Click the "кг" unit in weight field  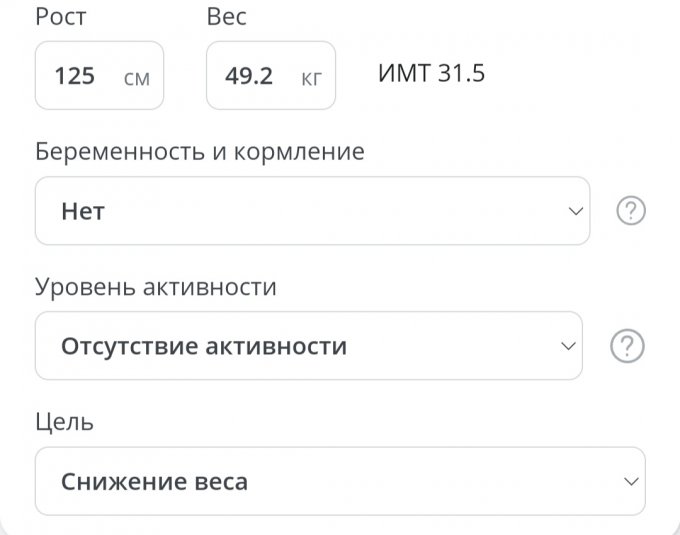point(312,77)
